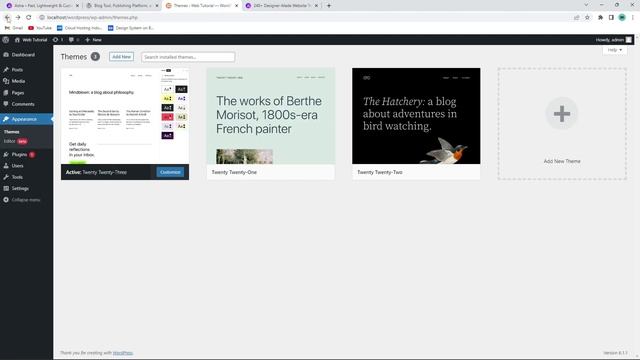640x360 pixels.
Task: Close the 240+ Designer-Made Website tab
Action: coord(316,6)
